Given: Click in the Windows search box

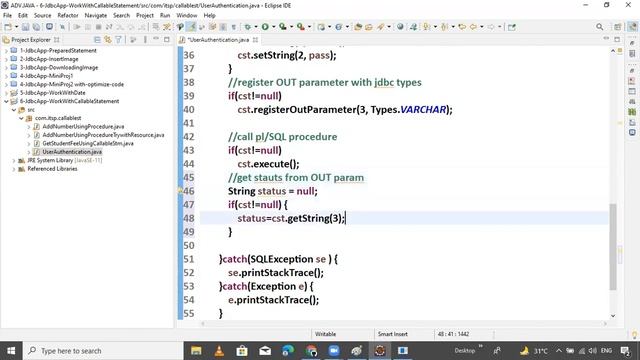Looking at the screenshot, I should [103, 351].
